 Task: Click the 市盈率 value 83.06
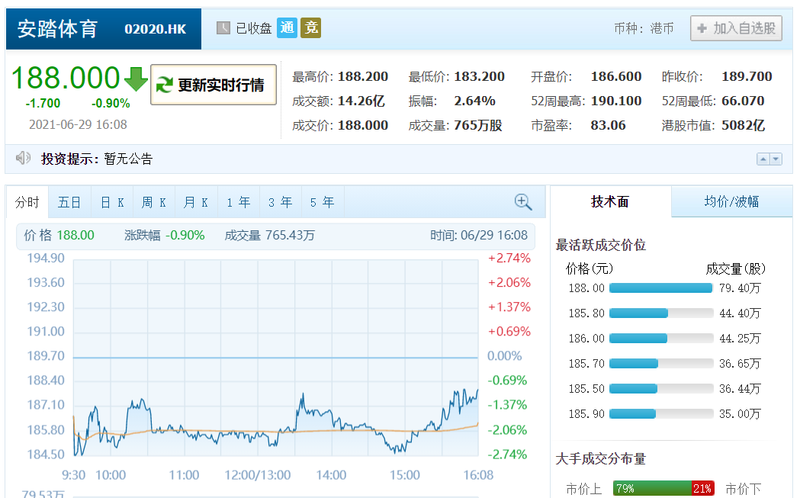click(608, 126)
